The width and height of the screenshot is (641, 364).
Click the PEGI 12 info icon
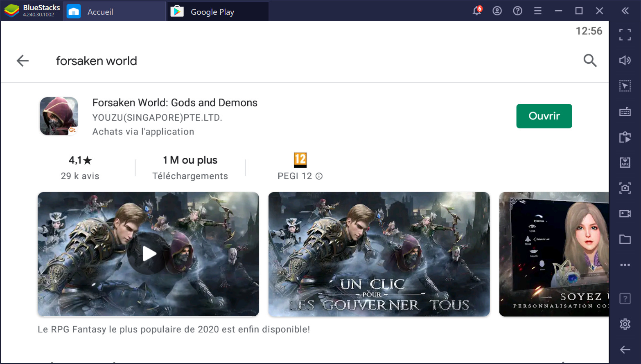pos(319,176)
